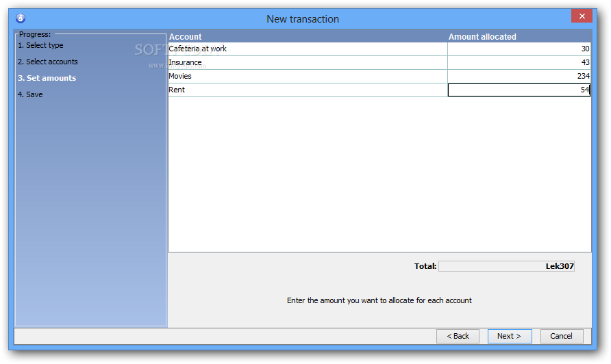Select the 'Cafeteria at work' account row
This screenshot has height=364, width=611.
(308, 49)
